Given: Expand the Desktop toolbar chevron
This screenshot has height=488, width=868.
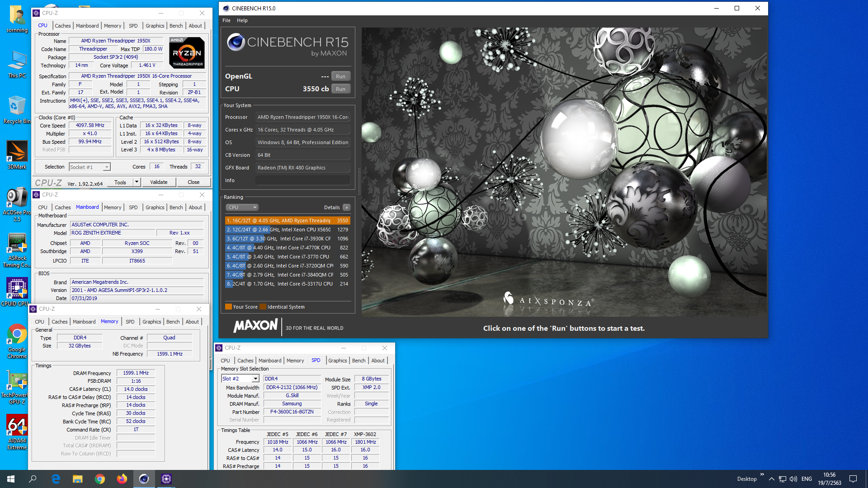Looking at the screenshot, I should click(x=762, y=474).
